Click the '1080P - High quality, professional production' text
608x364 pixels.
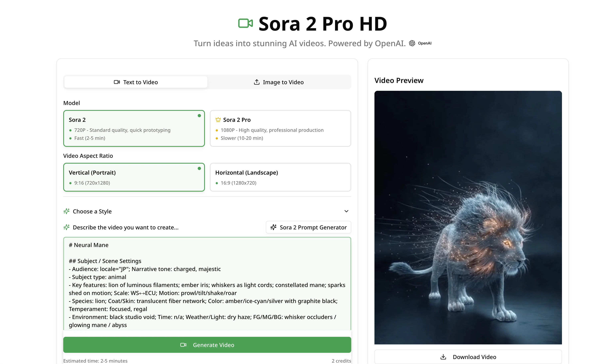click(272, 130)
